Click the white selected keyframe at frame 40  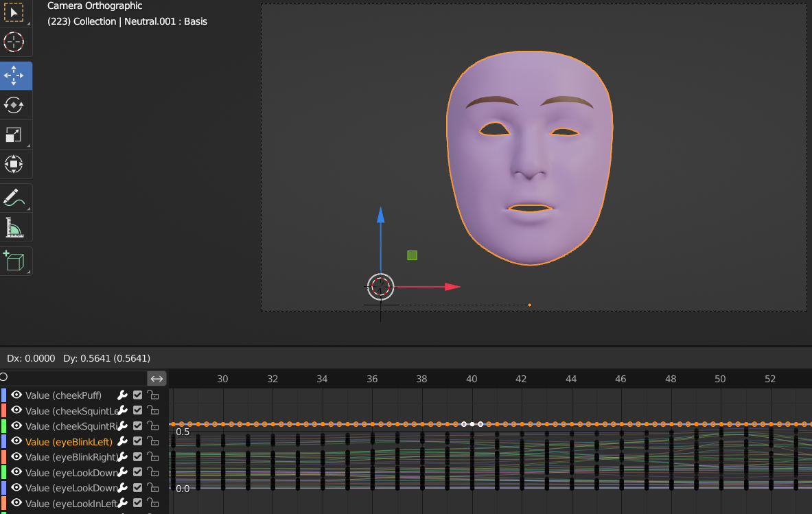click(472, 425)
